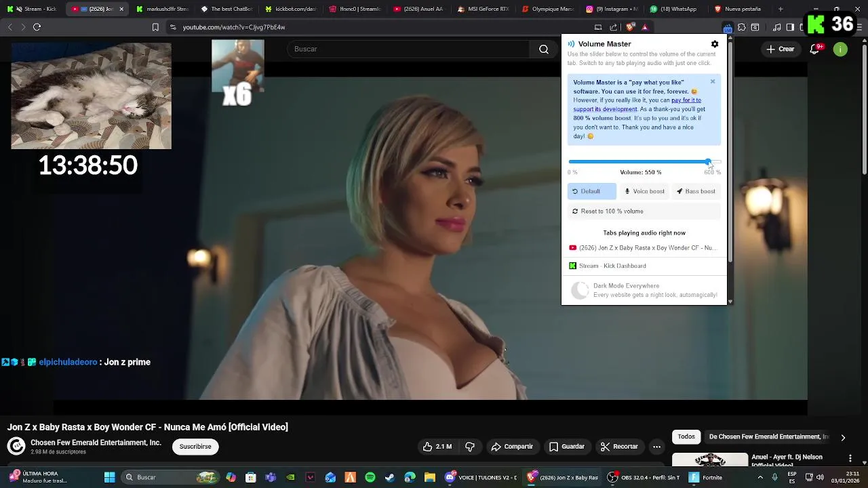Switch to Instagram tab
The height and width of the screenshot is (488, 868).
(613, 9)
